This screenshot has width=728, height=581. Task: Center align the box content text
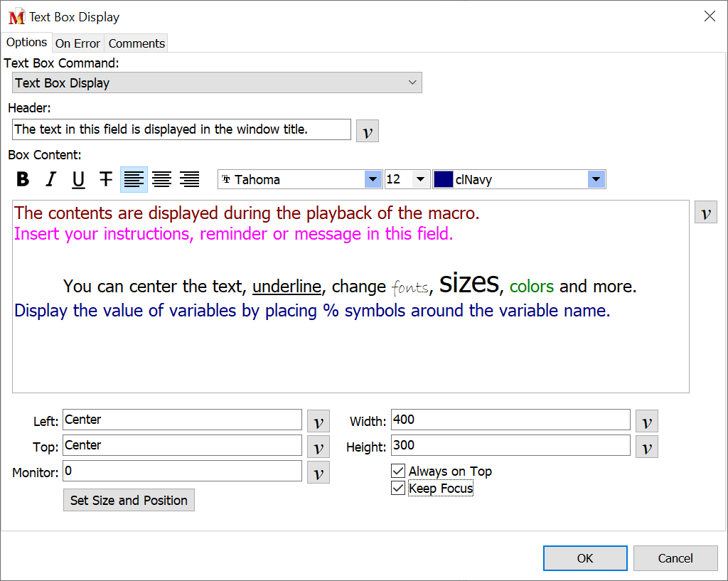tap(161, 180)
